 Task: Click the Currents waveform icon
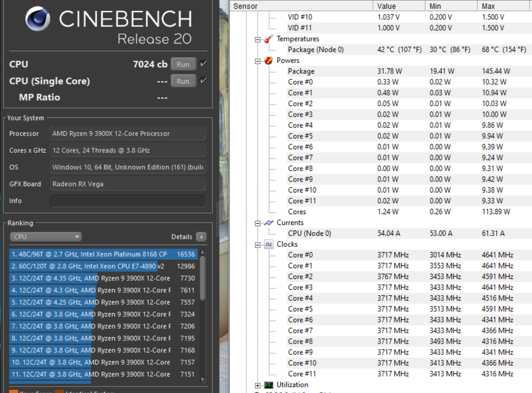pos(269,223)
